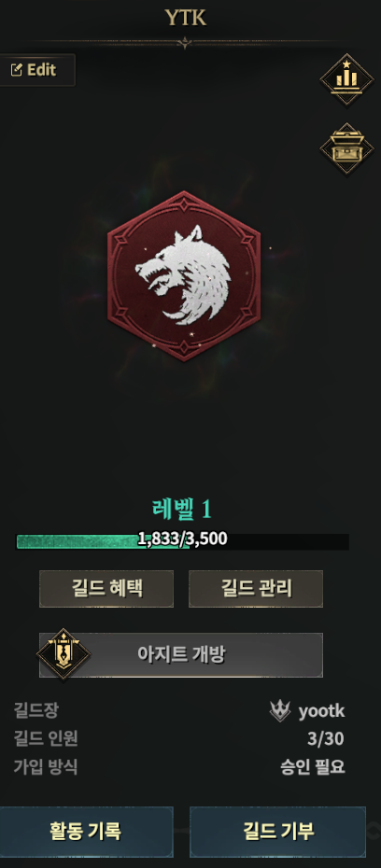The height and width of the screenshot is (868, 381).
Task: Click the guild master crown icon
Action: 279,710
